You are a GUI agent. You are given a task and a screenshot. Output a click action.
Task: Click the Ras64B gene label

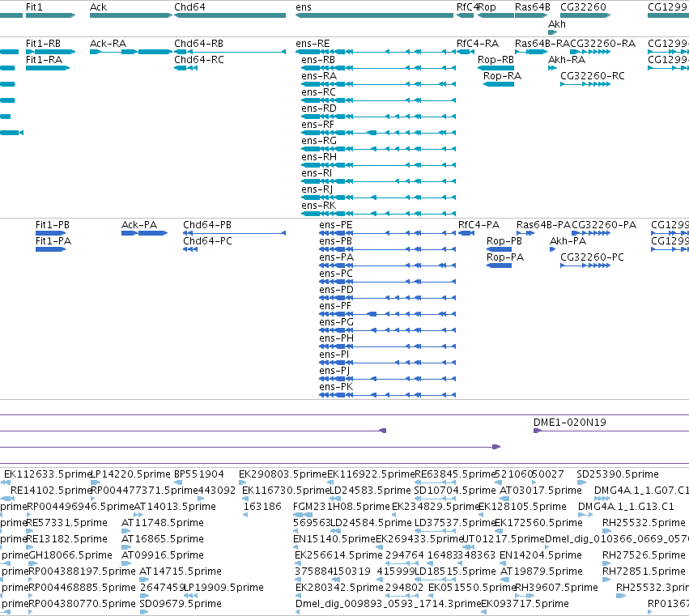pyautogui.click(x=533, y=7)
